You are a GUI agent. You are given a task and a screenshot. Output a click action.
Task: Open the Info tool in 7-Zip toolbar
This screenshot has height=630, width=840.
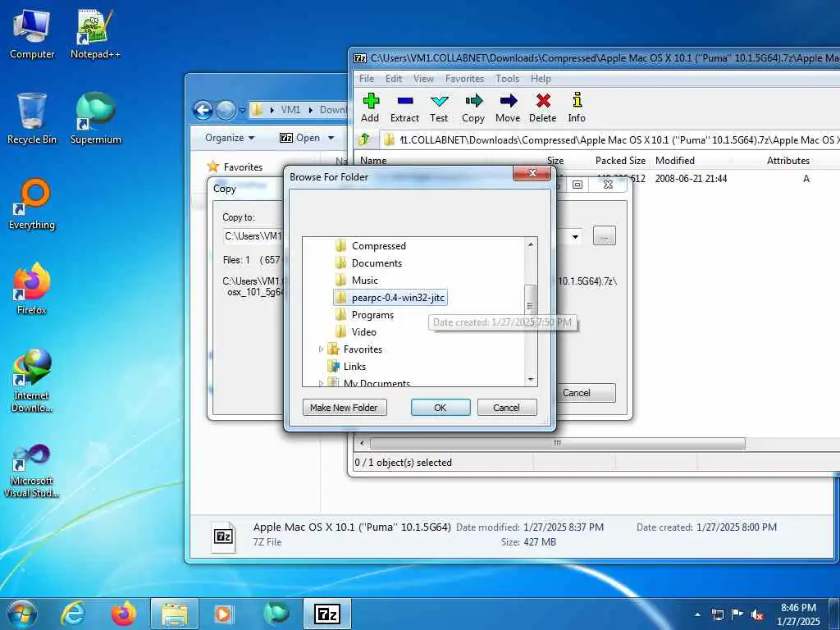coord(577,107)
